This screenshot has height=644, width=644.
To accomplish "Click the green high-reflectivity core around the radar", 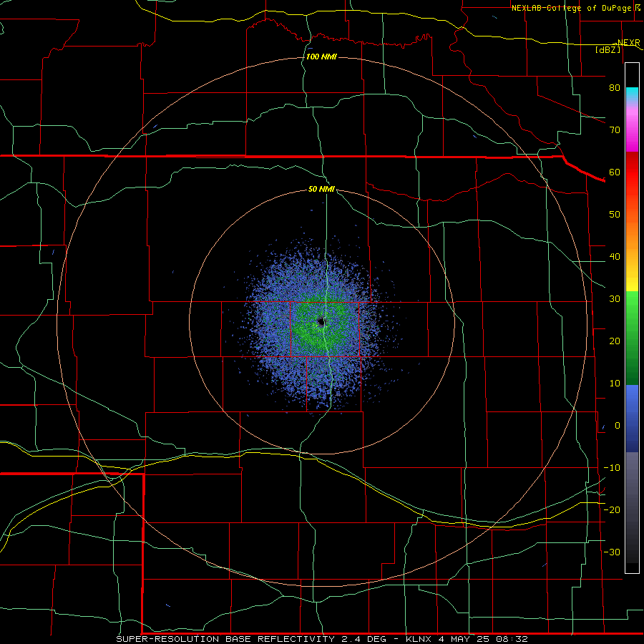I will 321,323.
